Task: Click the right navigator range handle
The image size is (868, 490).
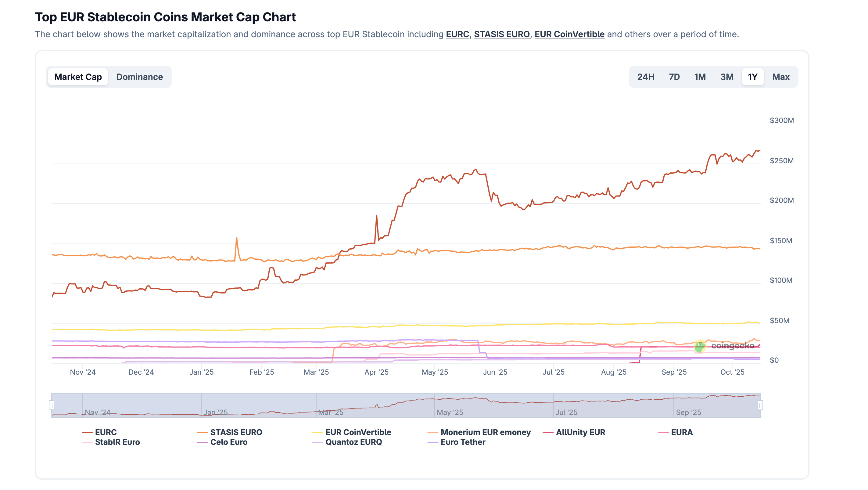Action: (760, 405)
